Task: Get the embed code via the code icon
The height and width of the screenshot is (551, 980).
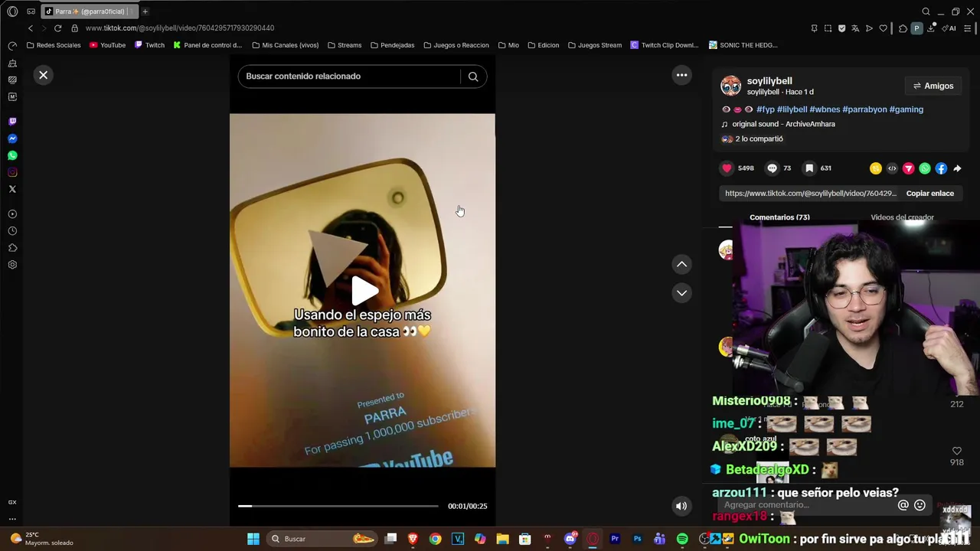Action: click(892, 168)
